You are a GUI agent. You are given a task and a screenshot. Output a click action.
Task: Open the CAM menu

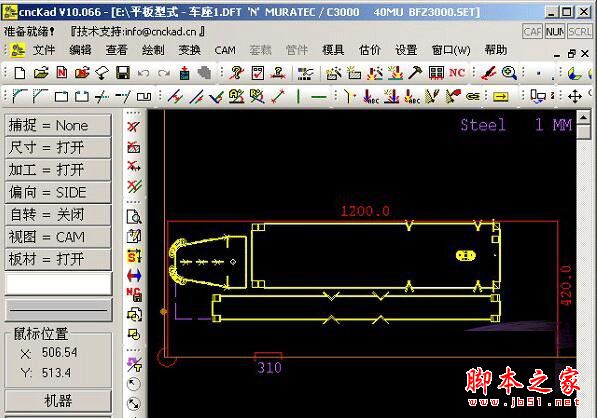pos(225,50)
